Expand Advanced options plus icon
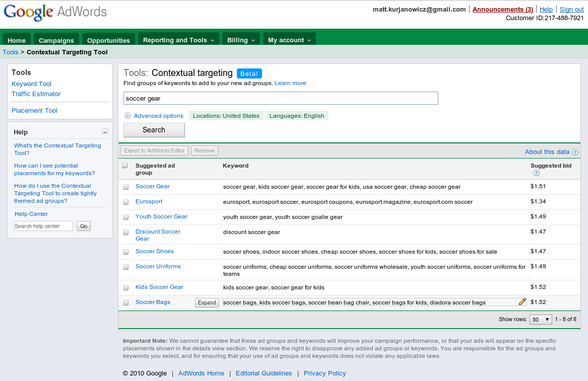This screenshot has height=381, width=588. pyautogui.click(x=127, y=116)
